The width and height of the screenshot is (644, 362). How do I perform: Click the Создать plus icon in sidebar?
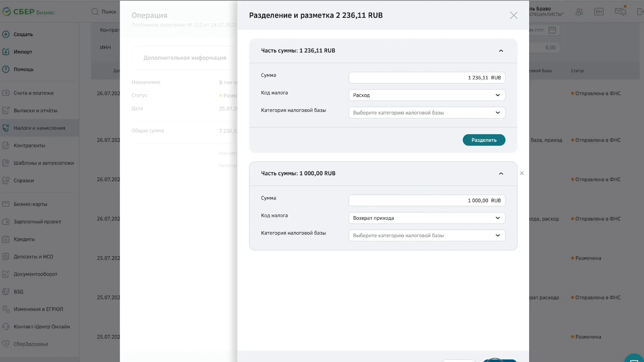[6, 34]
